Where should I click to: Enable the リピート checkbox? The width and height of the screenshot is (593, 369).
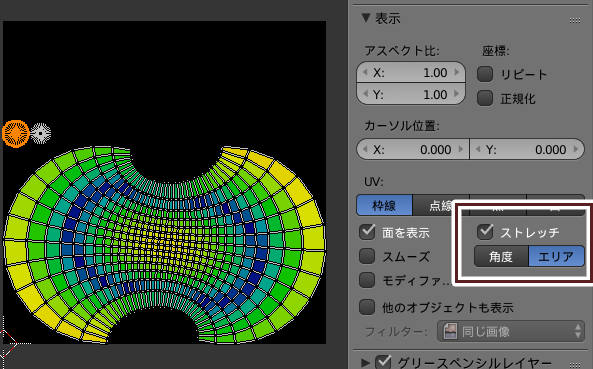(x=485, y=74)
